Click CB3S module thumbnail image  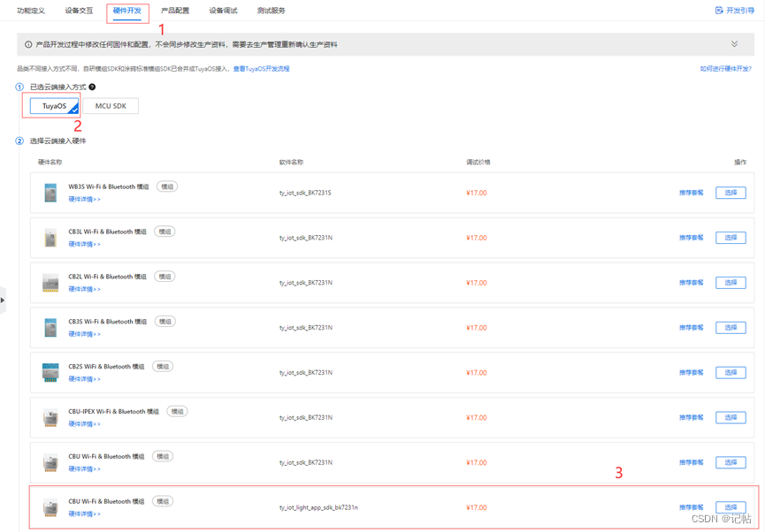click(x=50, y=327)
